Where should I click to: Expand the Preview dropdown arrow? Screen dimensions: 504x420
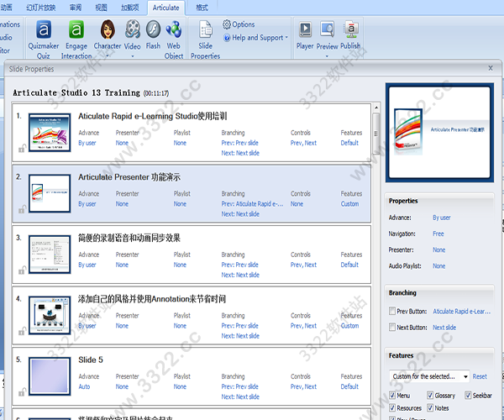(327, 56)
